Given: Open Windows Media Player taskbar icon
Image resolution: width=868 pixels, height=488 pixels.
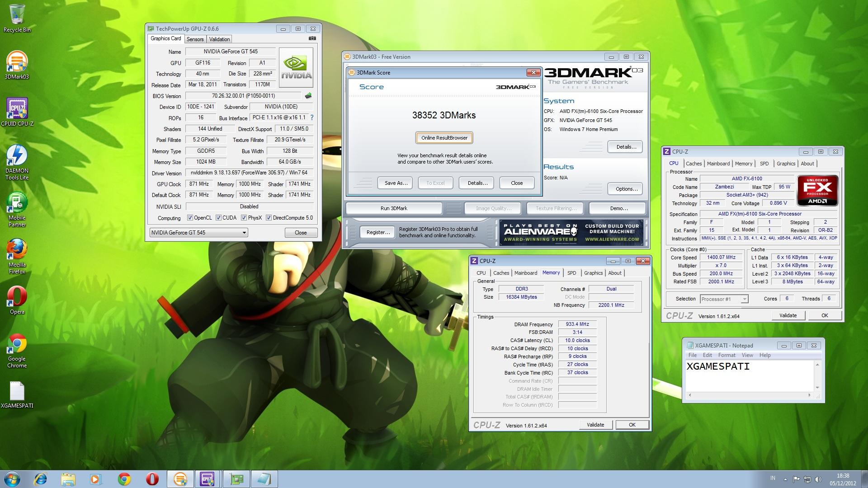Looking at the screenshot, I should pos(96,479).
